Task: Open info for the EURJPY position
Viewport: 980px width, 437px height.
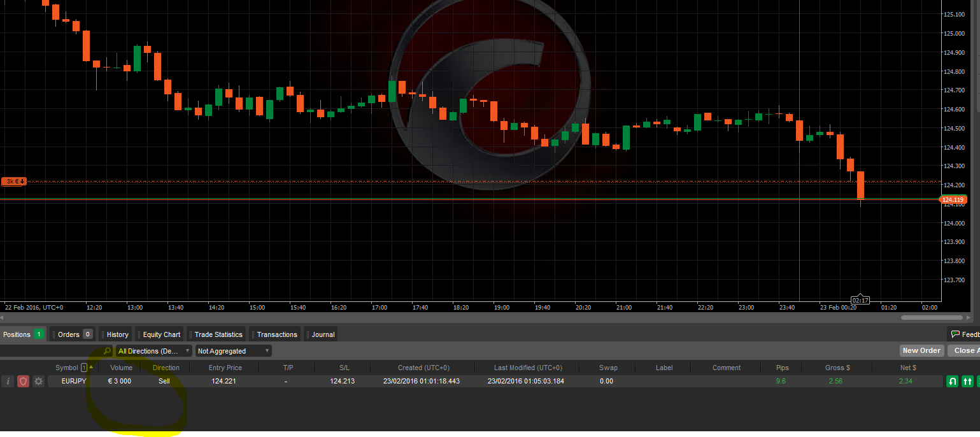Action: point(8,381)
